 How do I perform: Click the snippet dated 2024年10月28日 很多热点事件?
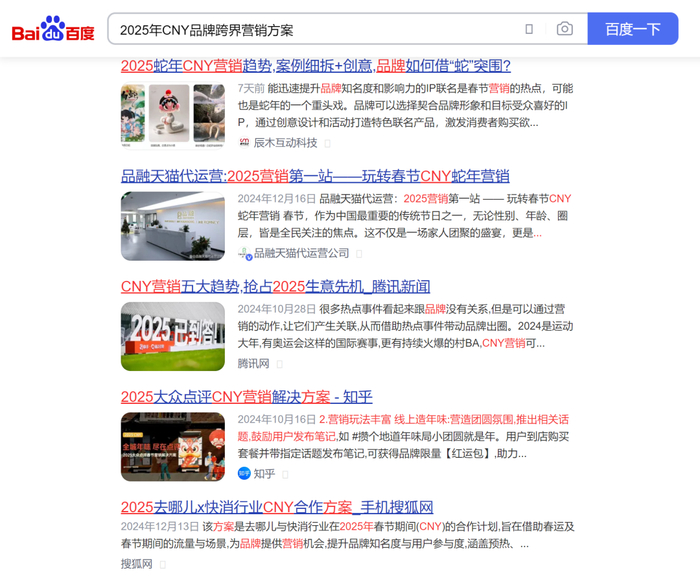pyautogui.click(x=405, y=326)
